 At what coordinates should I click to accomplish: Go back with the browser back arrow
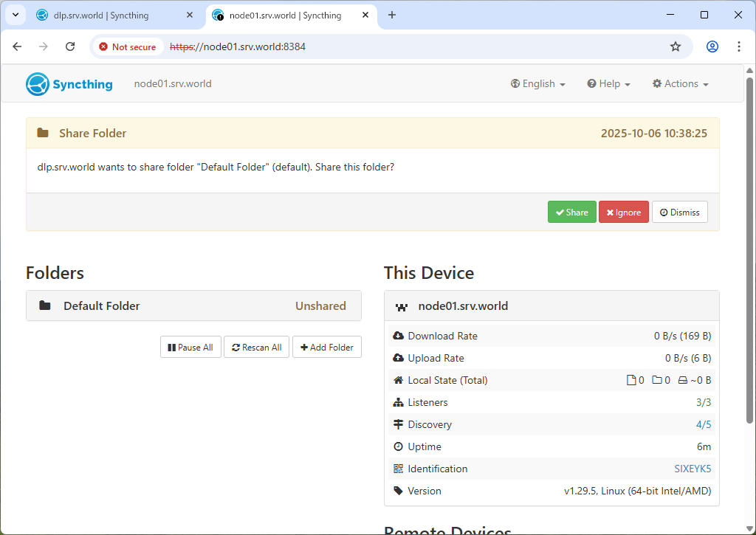18,46
